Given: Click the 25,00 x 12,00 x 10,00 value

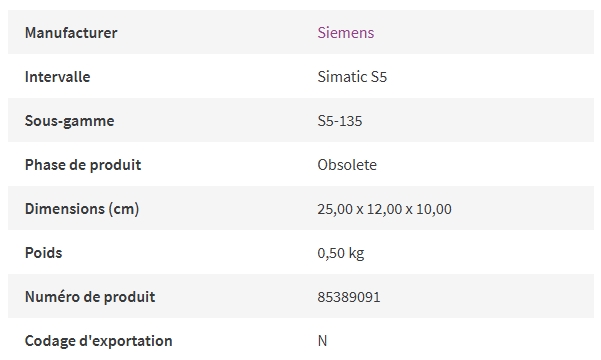Looking at the screenshot, I should (x=384, y=209).
